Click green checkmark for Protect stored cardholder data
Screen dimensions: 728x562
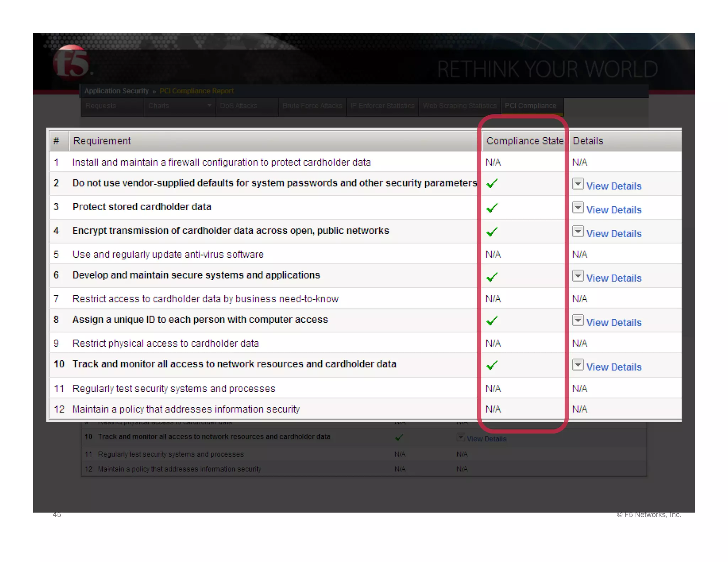(492, 207)
